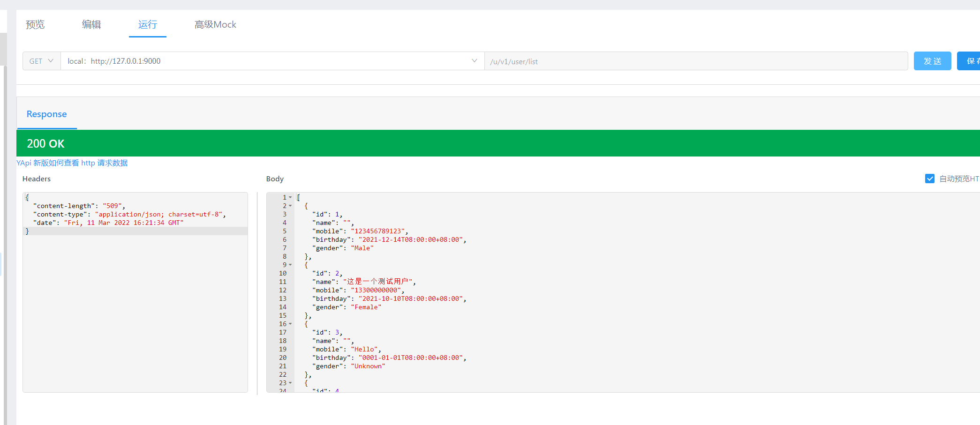
Task: Click the Body section label
Action: click(x=275, y=179)
